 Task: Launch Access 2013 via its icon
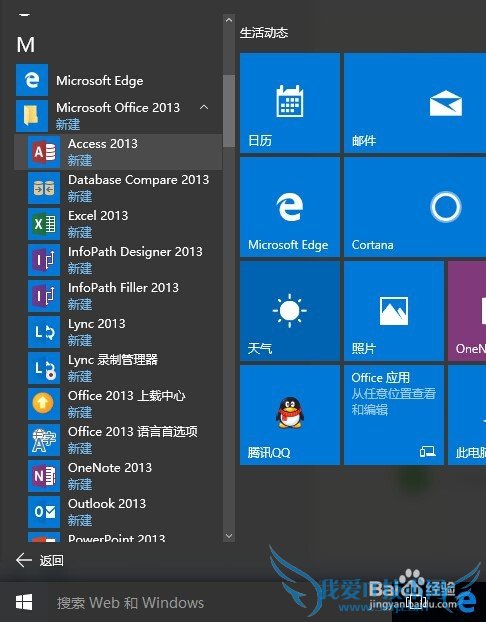[44, 152]
